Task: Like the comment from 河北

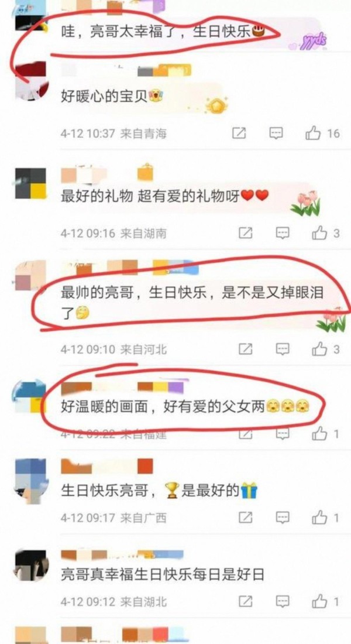Action: [x=325, y=349]
